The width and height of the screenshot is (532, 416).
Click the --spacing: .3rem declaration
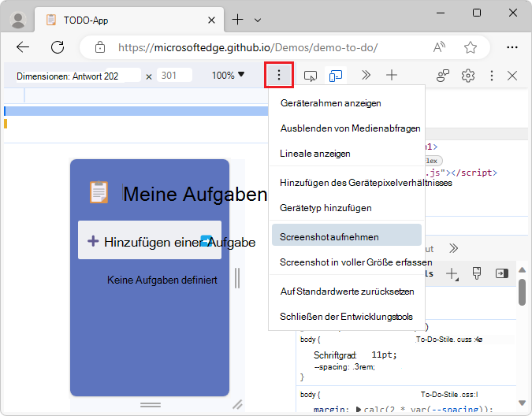click(x=344, y=367)
